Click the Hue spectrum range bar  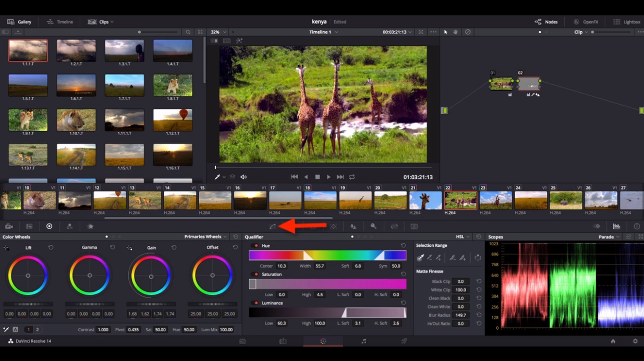[x=327, y=255]
